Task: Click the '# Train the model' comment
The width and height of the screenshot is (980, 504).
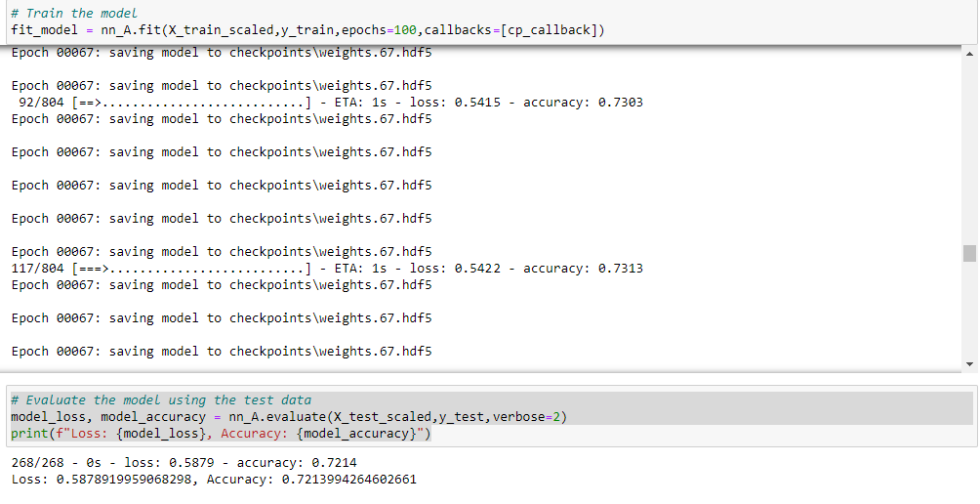Action: pos(74,13)
